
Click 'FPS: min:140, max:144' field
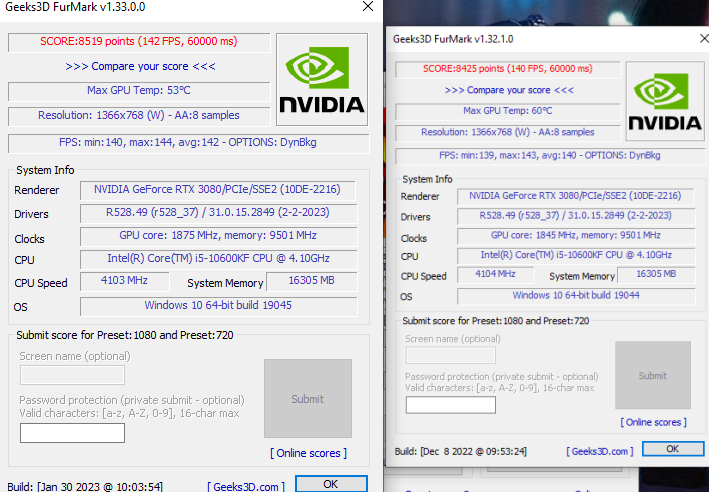pyautogui.click(x=188, y=143)
